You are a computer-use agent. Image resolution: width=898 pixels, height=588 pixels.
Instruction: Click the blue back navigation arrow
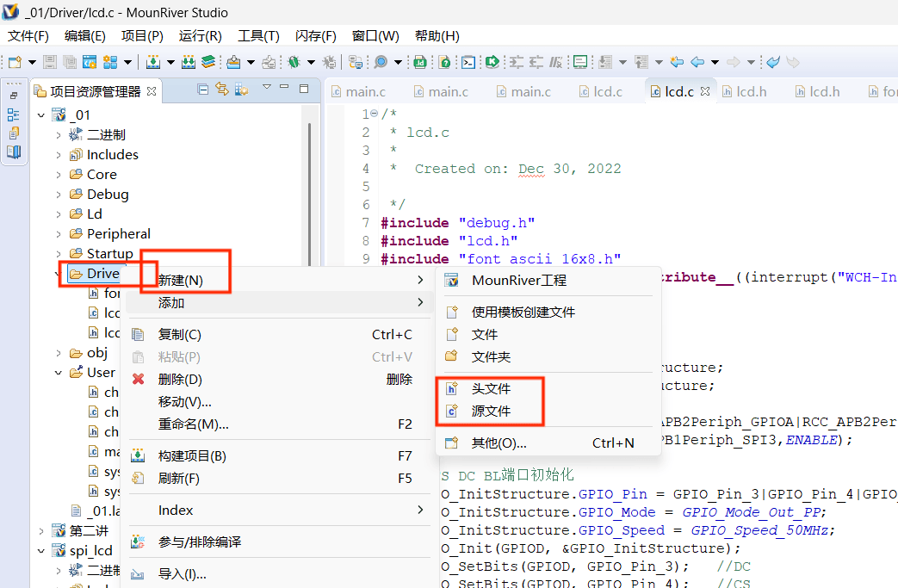coord(697,62)
